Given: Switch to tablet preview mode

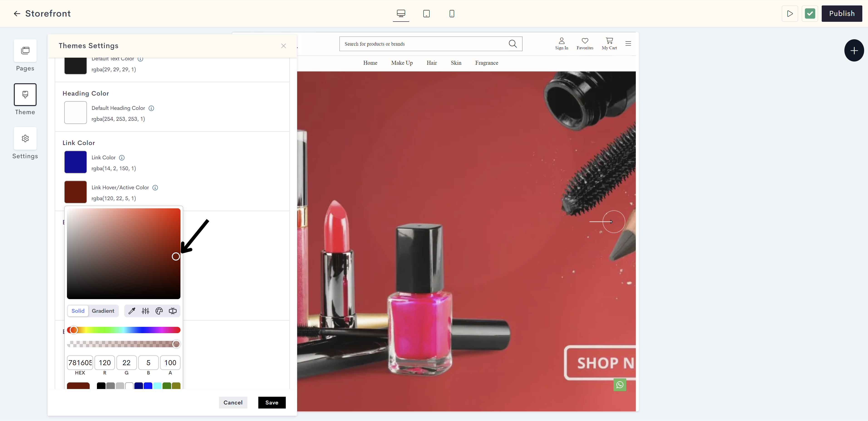Looking at the screenshot, I should pyautogui.click(x=426, y=13).
